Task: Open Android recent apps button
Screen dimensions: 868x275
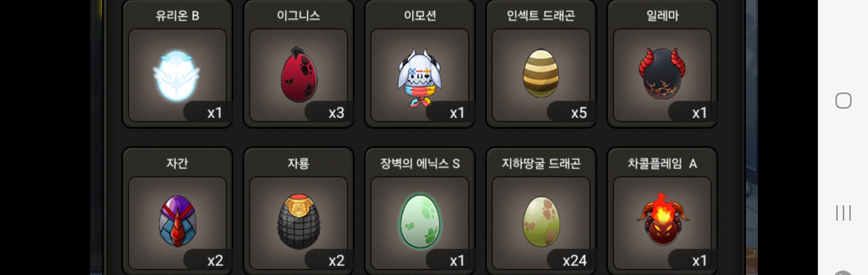Action: point(843,213)
